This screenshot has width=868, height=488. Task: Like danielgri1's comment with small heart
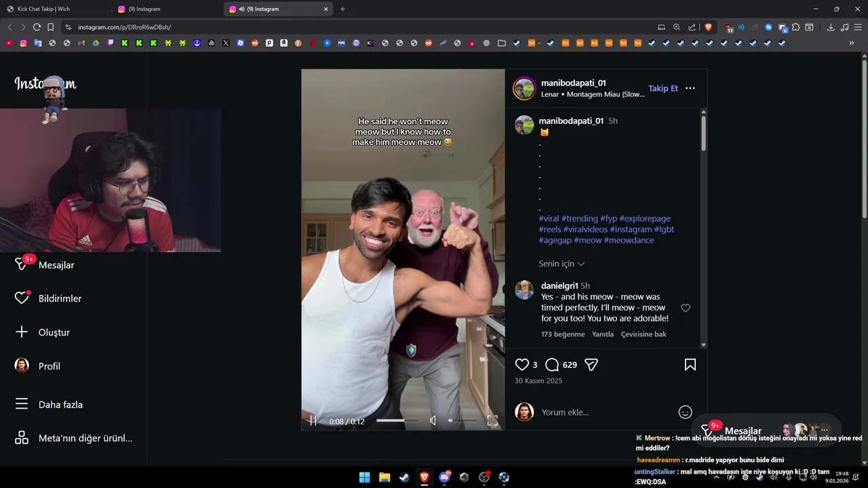pyautogui.click(x=686, y=308)
